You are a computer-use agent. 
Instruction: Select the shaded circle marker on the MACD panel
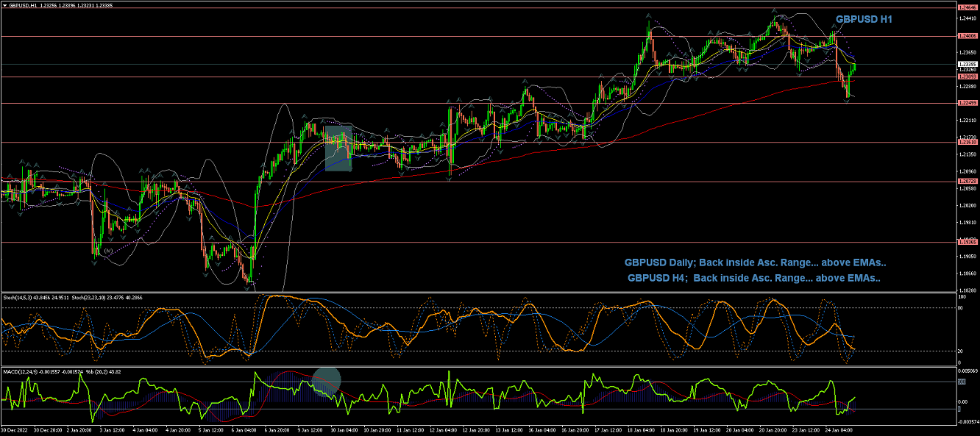327,381
